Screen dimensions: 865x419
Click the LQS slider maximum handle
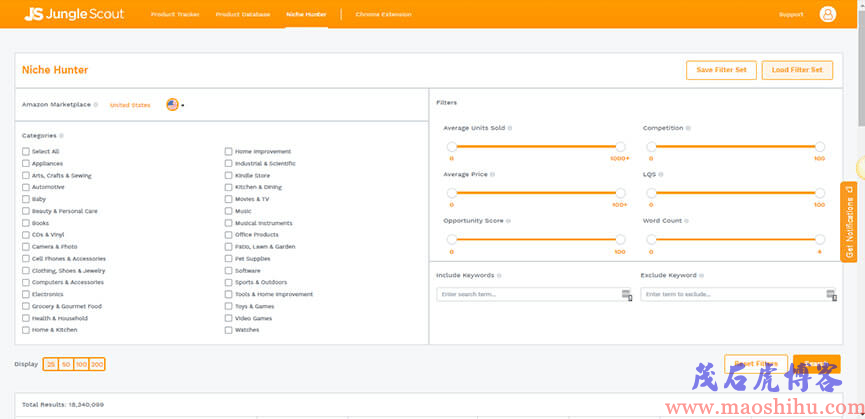[820, 193]
